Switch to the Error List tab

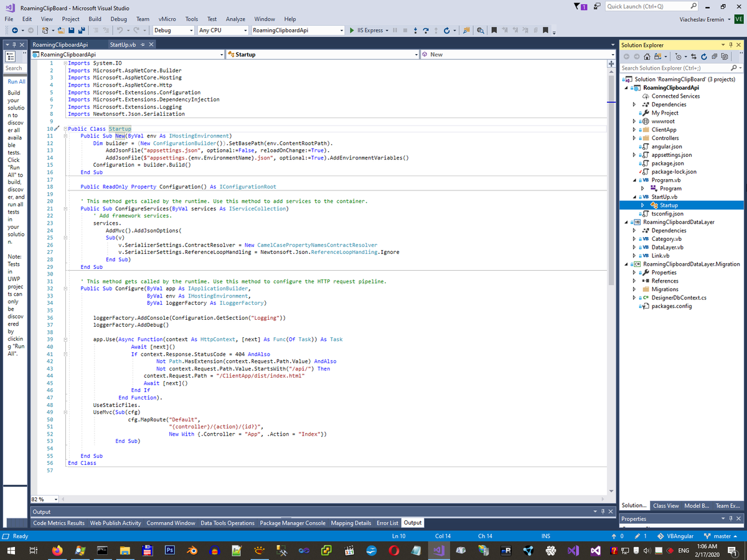click(387, 523)
